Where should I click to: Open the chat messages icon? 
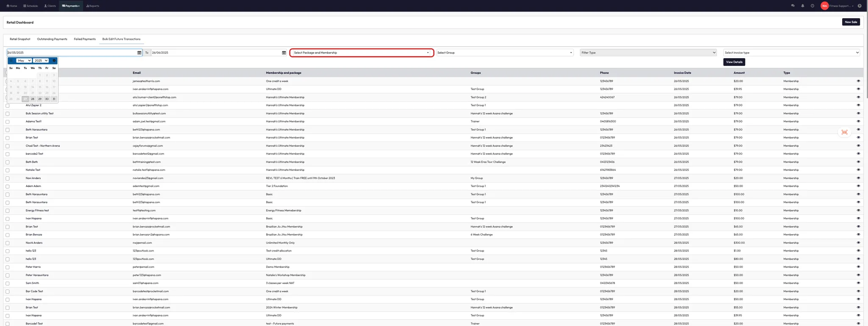[793, 6]
